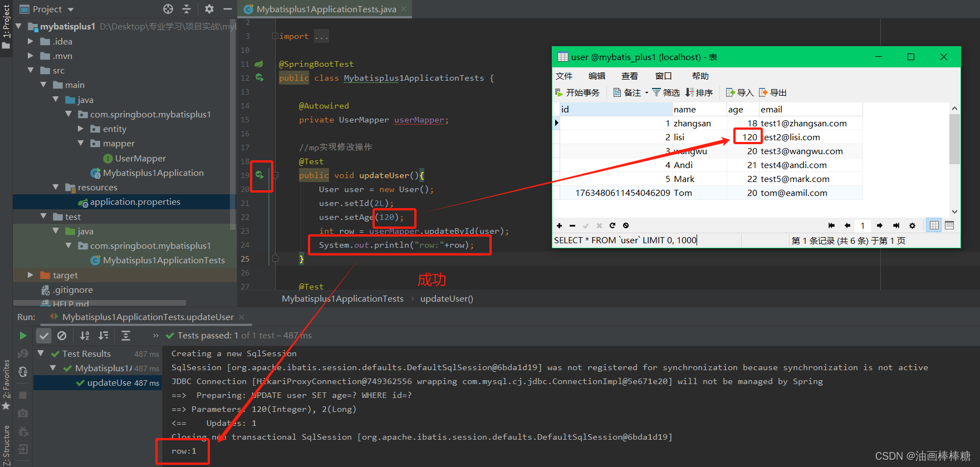Expand the entity package
This screenshot has width=980, height=467.
coord(81,129)
